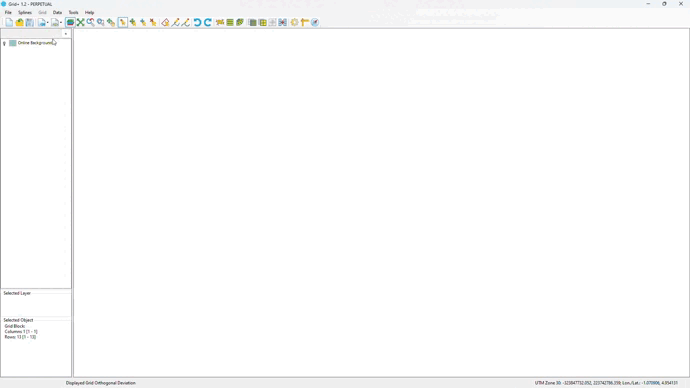The image size is (690, 388).
Task: Close the Grid+ window
Action: tap(681, 4)
